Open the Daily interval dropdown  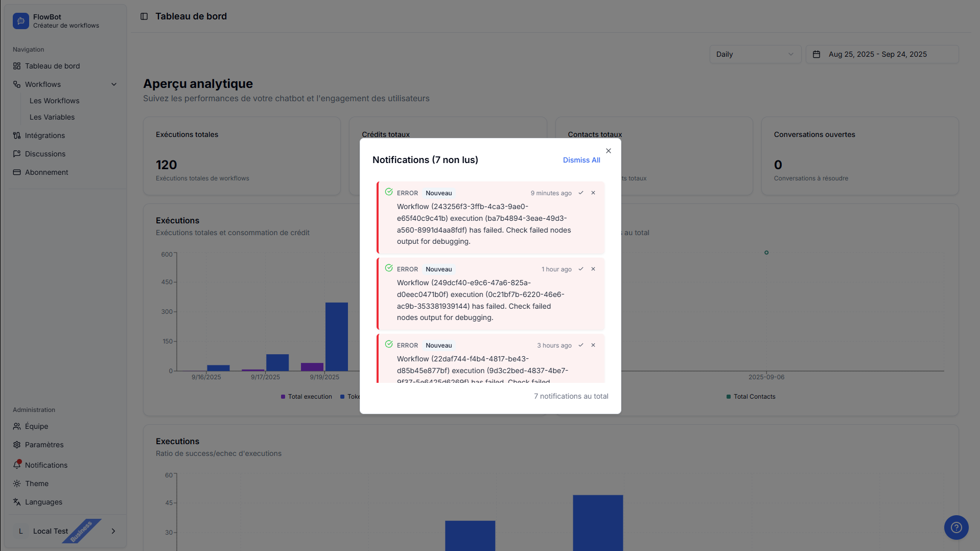tap(755, 54)
